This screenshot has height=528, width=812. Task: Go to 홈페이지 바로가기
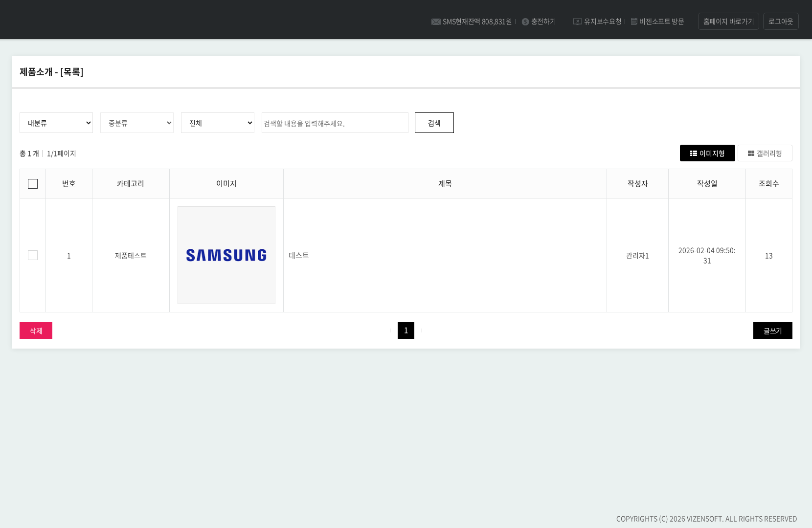[728, 22]
